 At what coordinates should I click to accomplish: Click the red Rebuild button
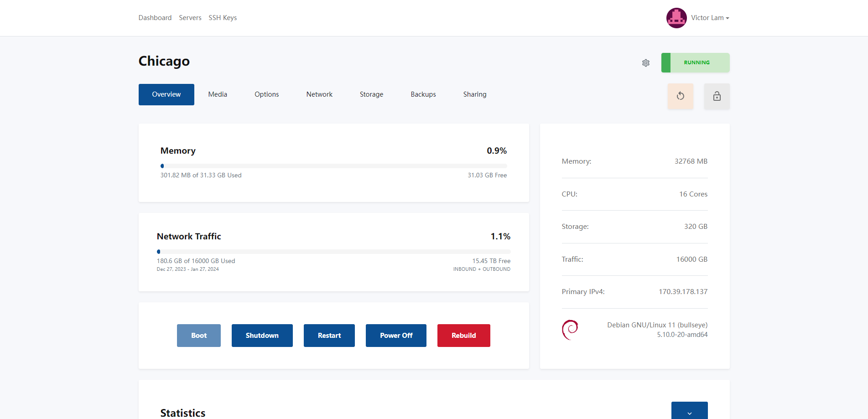point(464,336)
